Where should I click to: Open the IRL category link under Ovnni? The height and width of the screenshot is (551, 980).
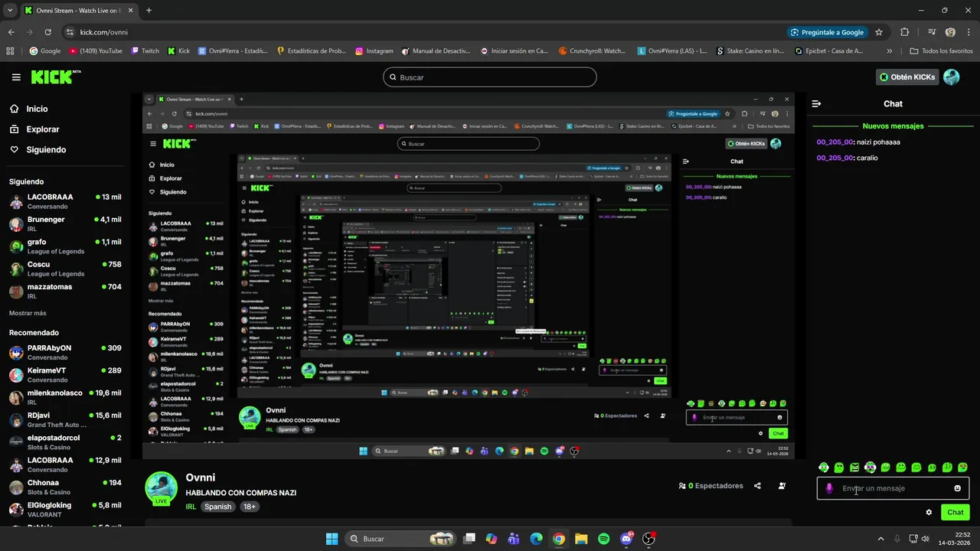point(191,507)
